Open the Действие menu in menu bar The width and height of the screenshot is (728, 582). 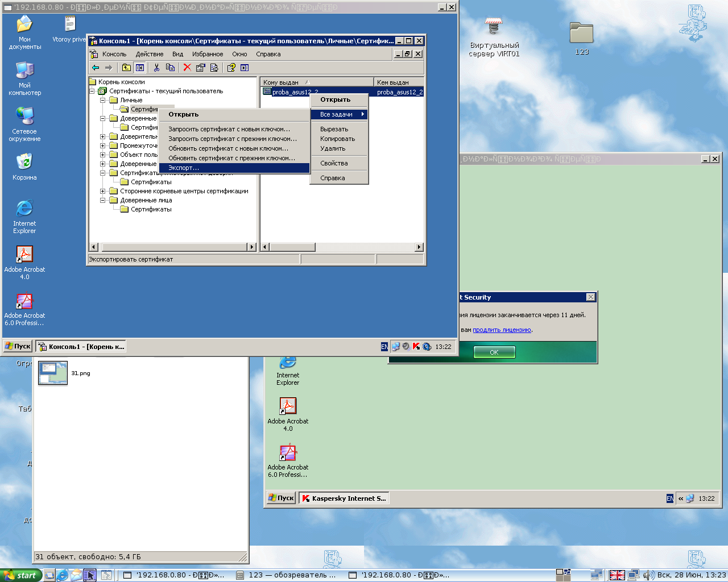(x=149, y=55)
